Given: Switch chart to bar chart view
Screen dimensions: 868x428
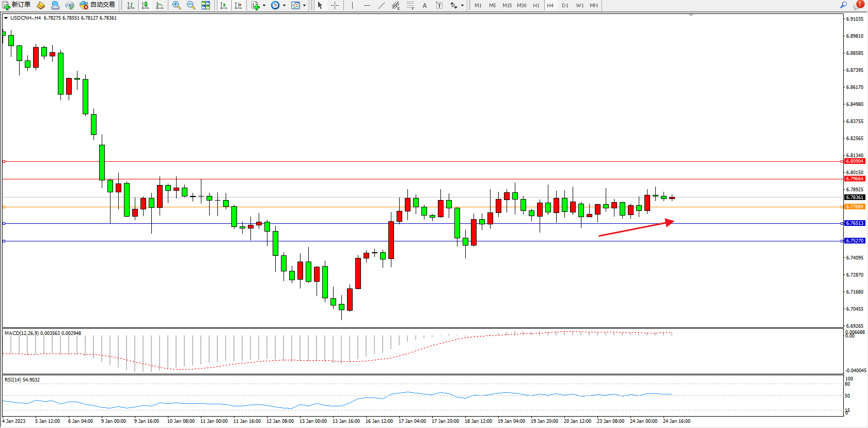Looking at the screenshot, I should pyautogui.click(x=131, y=5).
